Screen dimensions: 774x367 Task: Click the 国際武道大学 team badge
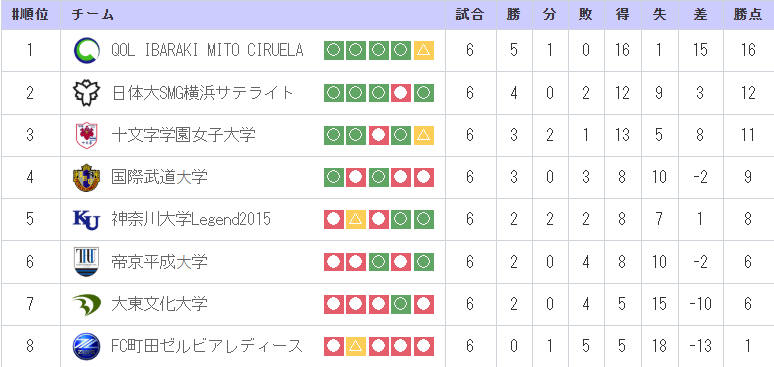point(86,177)
